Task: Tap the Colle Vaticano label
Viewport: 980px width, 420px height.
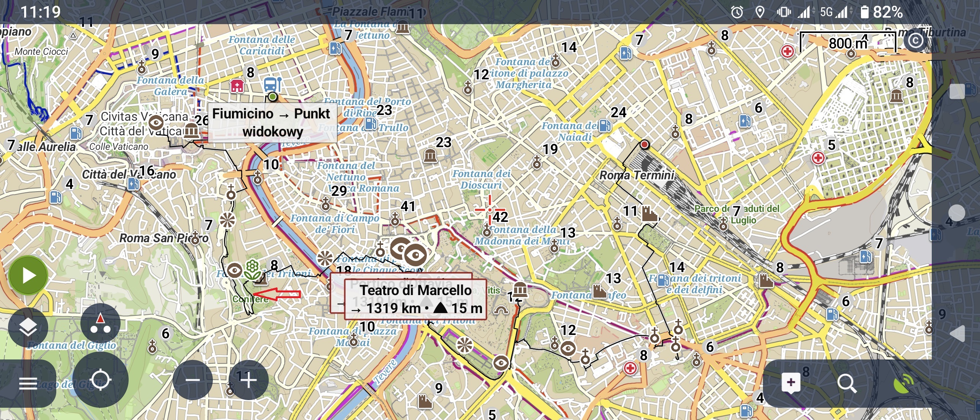Action: click(119, 147)
